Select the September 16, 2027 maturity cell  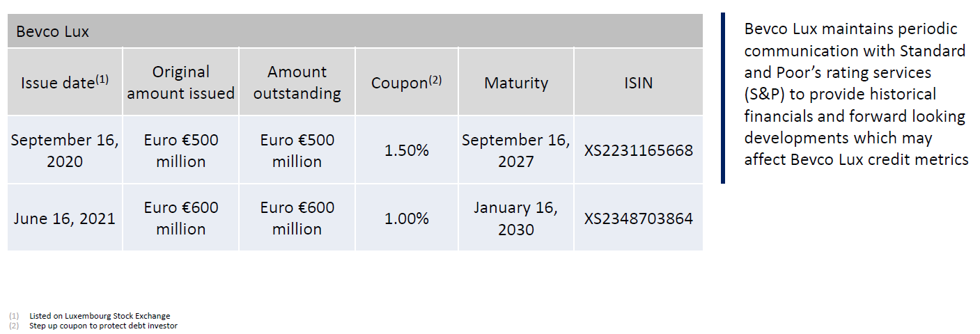[x=516, y=150]
